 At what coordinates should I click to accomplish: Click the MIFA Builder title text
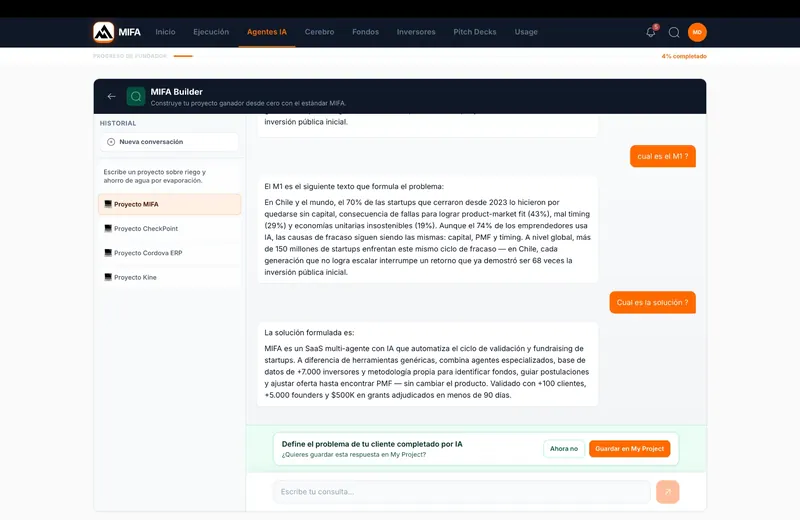[x=177, y=92]
